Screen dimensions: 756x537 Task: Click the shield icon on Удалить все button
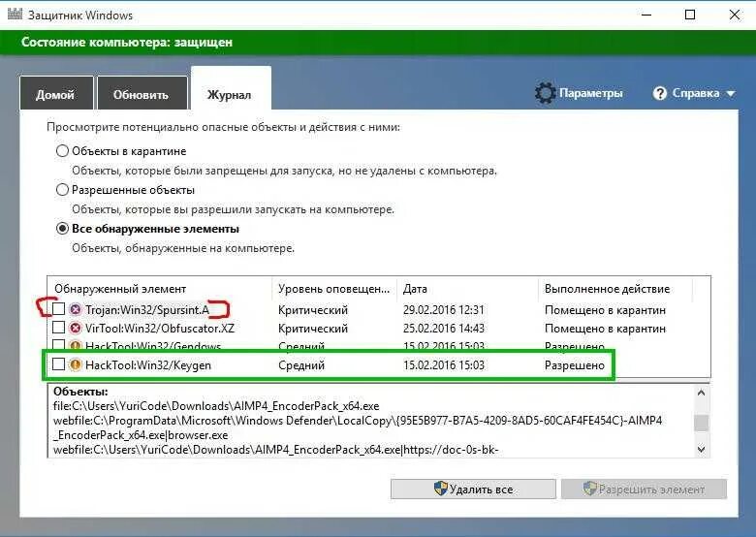pos(441,489)
